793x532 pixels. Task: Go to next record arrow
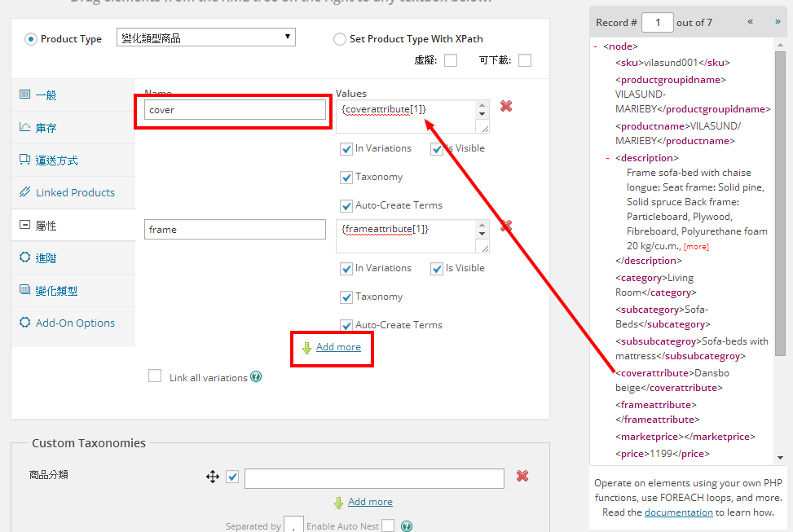tap(777, 22)
